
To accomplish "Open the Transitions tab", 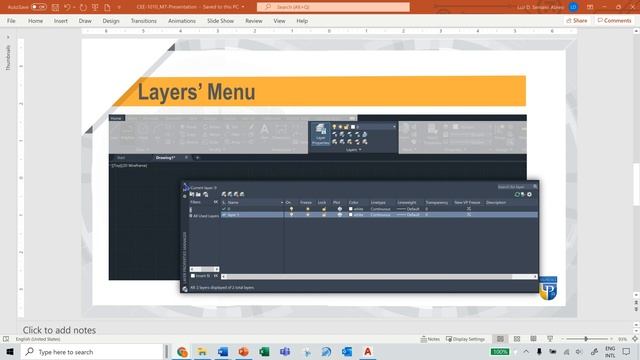I will tap(144, 21).
